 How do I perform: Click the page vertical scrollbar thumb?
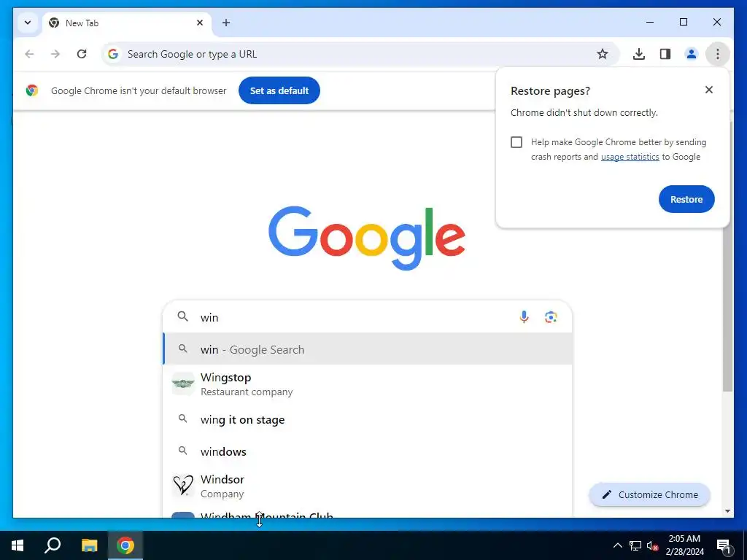[x=727, y=257]
